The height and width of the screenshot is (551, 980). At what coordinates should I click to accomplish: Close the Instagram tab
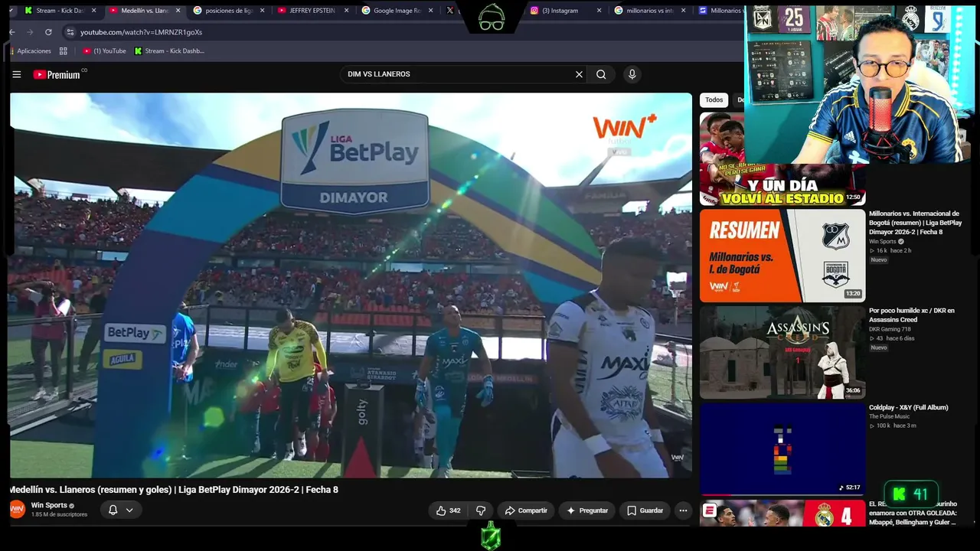(599, 11)
